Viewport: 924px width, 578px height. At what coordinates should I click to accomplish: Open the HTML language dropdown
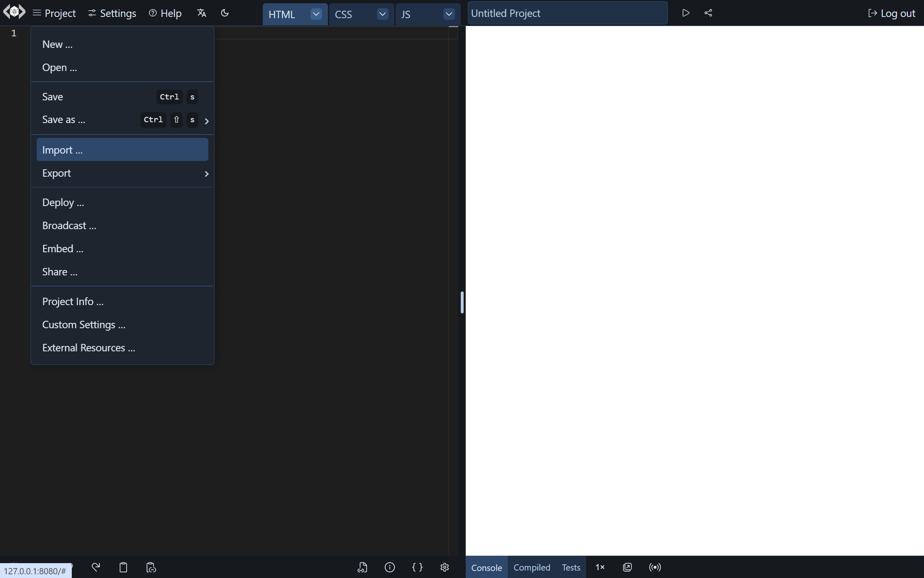pyautogui.click(x=316, y=14)
